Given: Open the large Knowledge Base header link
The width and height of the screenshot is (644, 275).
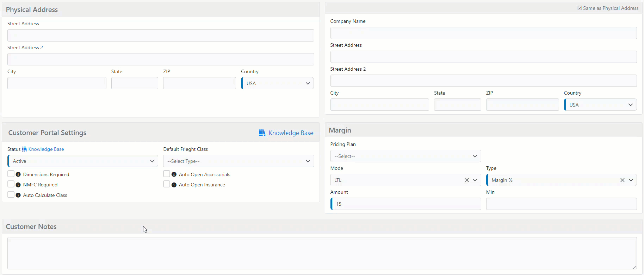Looking at the screenshot, I should 291,133.
